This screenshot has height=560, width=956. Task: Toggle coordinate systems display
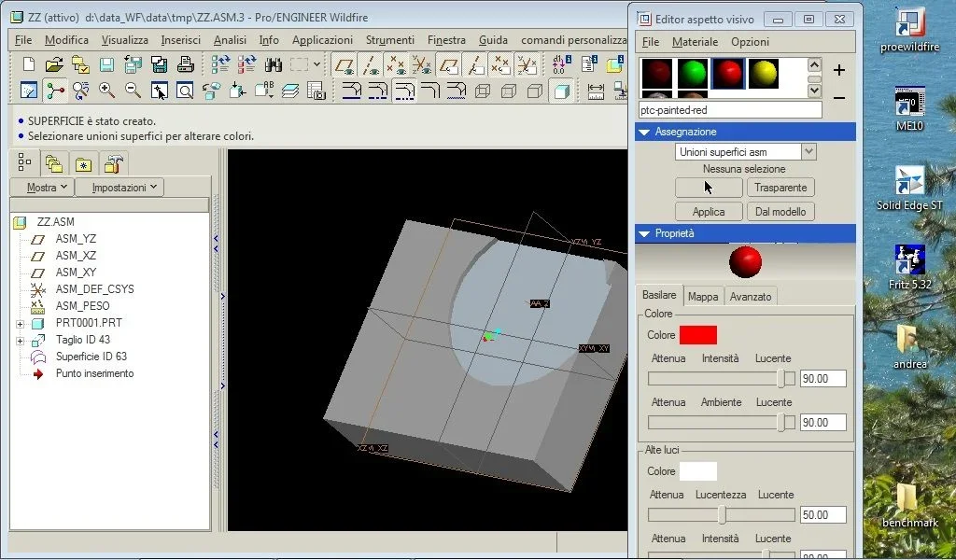click(421, 64)
